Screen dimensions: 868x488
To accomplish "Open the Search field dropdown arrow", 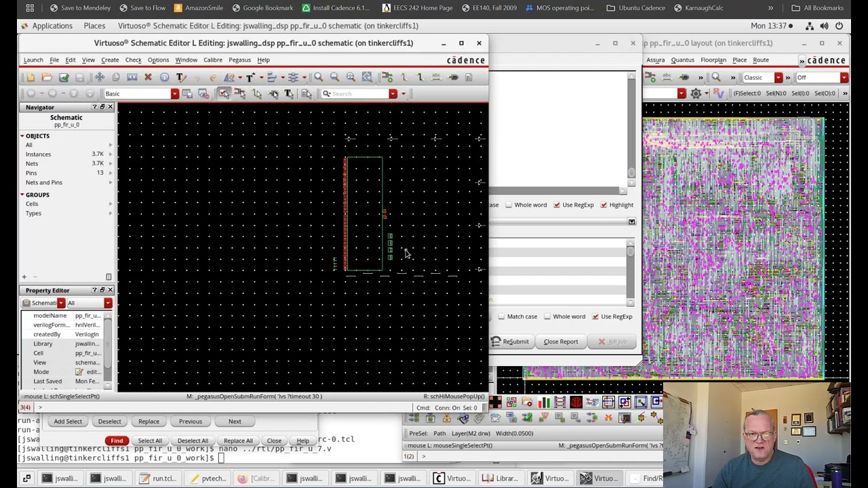I will coord(393,94).
